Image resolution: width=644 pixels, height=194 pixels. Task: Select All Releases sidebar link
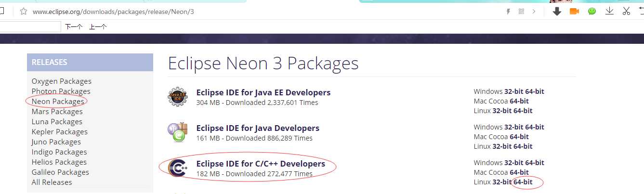click(52, 182)
